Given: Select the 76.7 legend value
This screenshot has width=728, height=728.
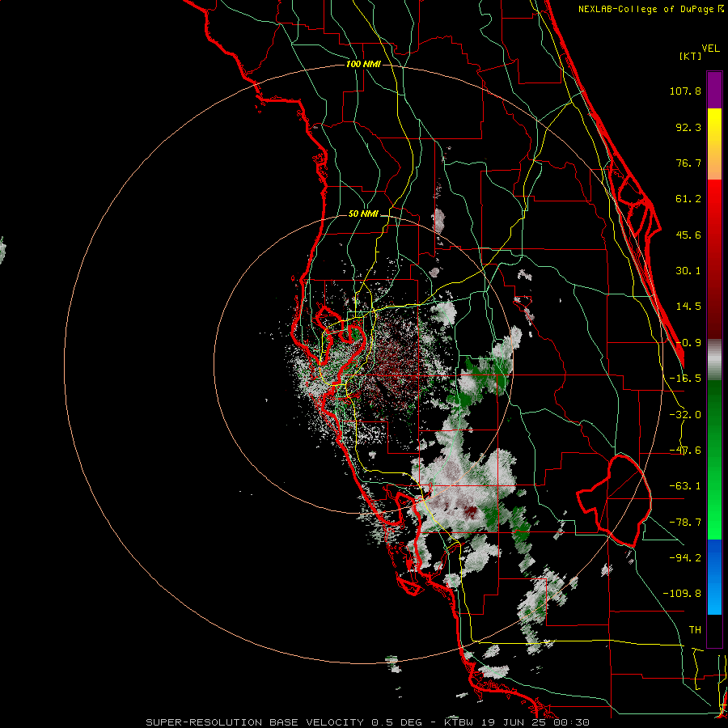Looking at the screenshot, I should tap(688, 163).
